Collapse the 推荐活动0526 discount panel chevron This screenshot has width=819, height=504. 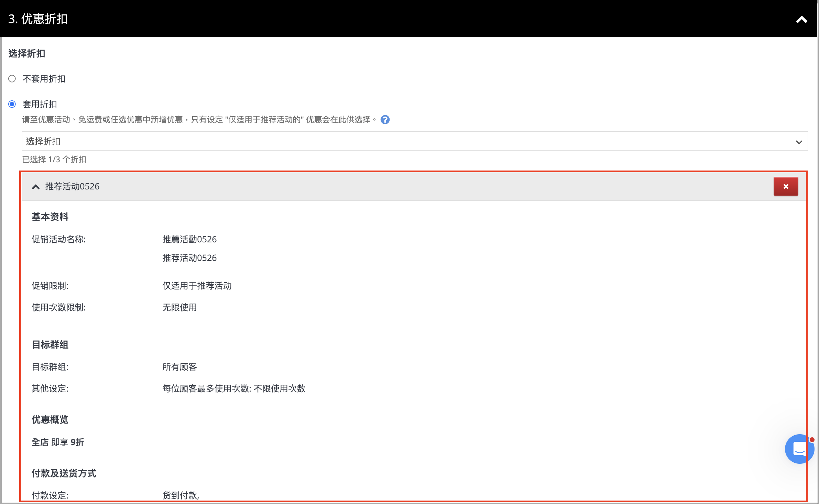click(x=36, y=187)
